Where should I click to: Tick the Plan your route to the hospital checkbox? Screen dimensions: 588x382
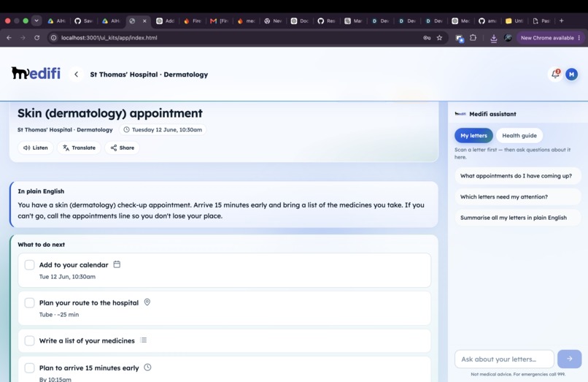30,302
